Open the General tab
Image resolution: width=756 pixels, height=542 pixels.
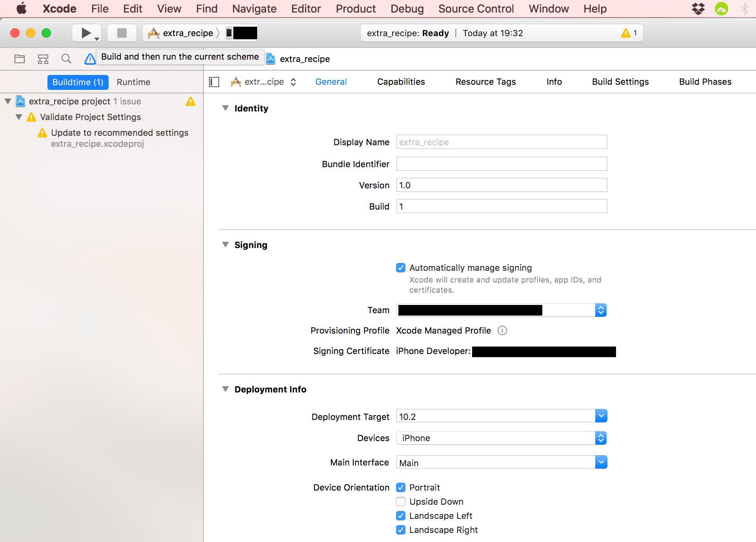click(x=331, y=82)
